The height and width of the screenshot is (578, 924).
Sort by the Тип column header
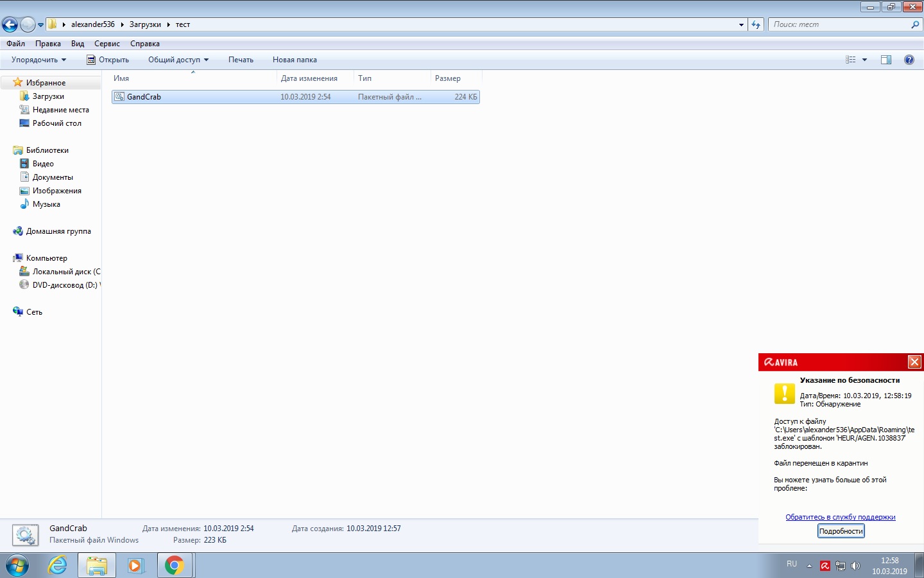[x=392, y=78]
